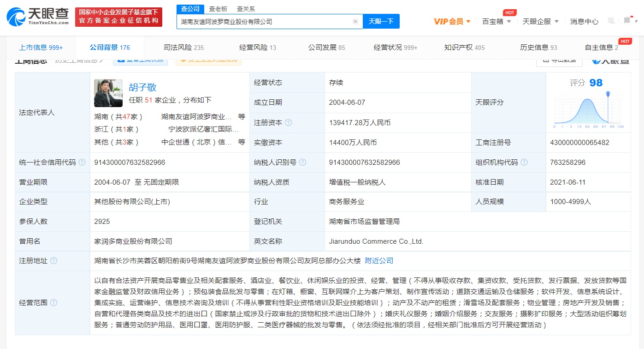
Task: Open the 上市信息 999+ tab
Action: click(x=41, y=47)
